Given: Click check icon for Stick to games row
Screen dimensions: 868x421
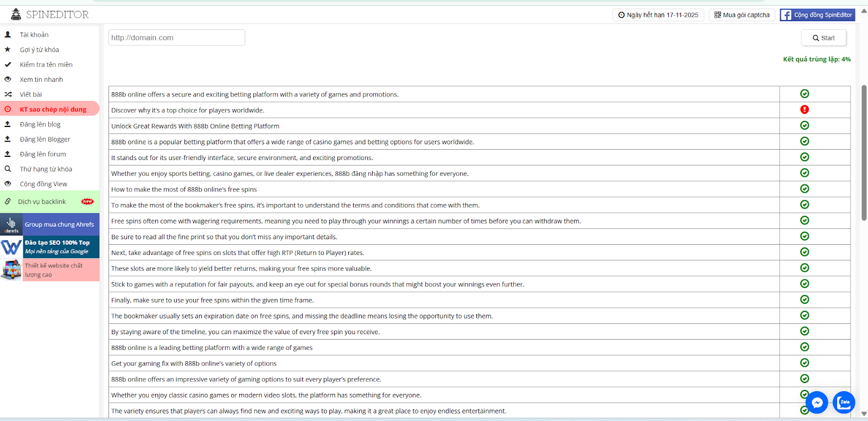Looking at the screenshot, I should [x=805, y=284].
